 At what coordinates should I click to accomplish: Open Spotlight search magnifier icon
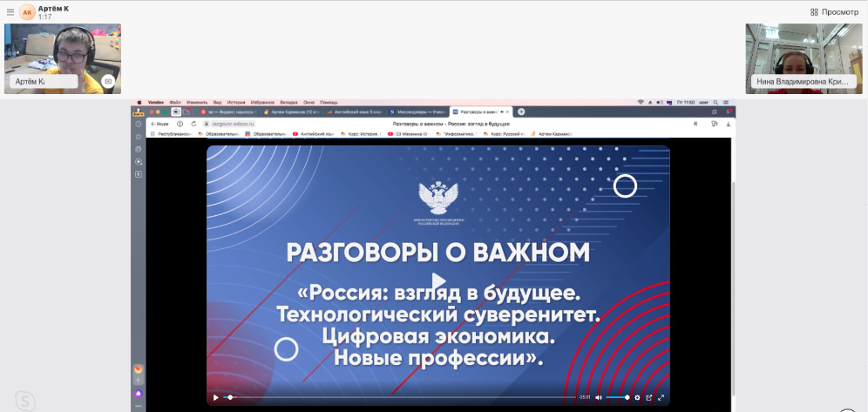715,102
